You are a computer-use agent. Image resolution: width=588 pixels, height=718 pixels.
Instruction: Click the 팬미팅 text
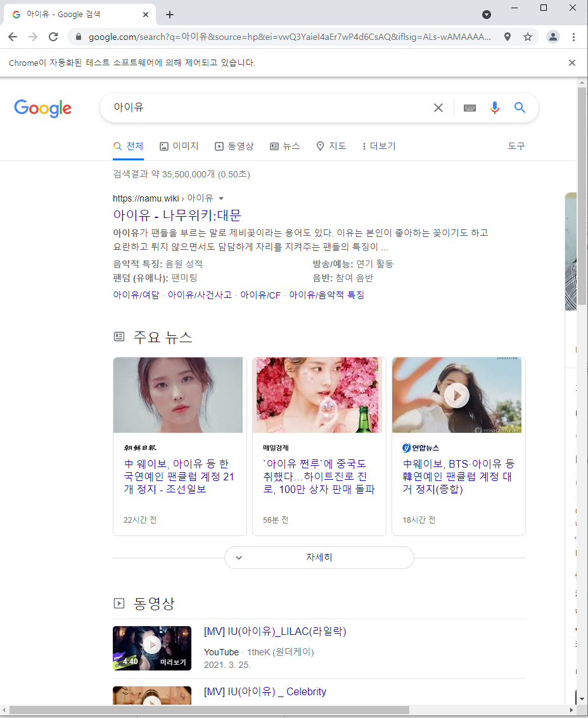click(184, 278)
